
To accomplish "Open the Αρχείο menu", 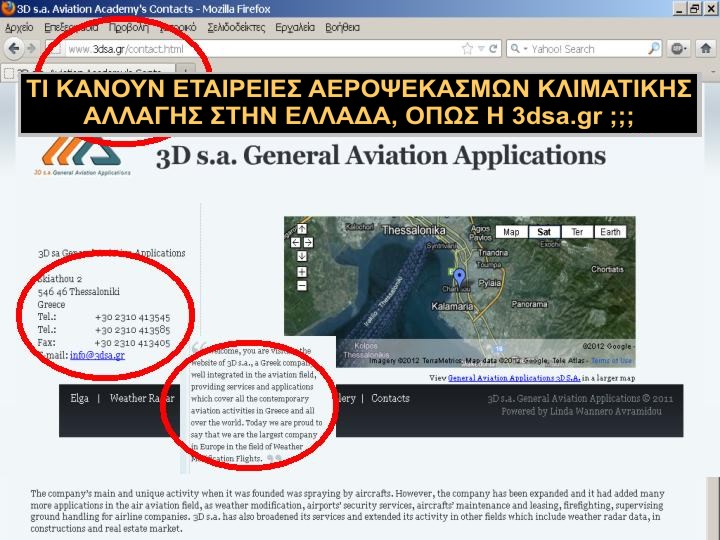I will (x=19, y=28).
